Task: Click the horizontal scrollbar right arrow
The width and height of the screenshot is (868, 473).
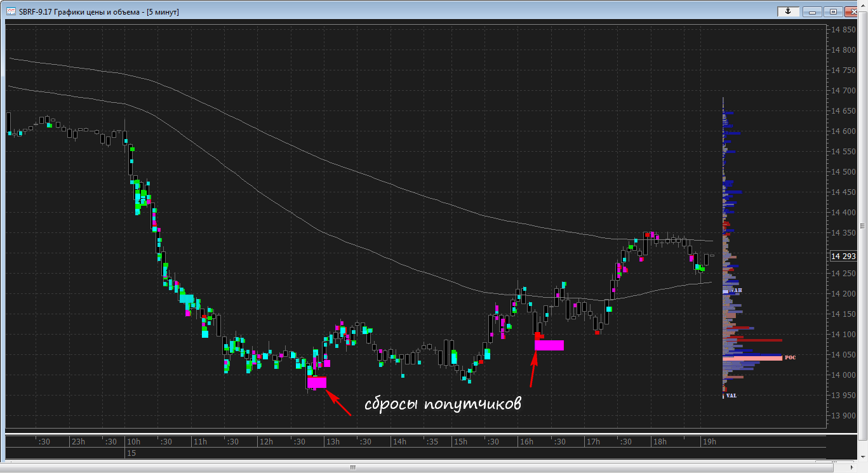Action: (853, 468)
